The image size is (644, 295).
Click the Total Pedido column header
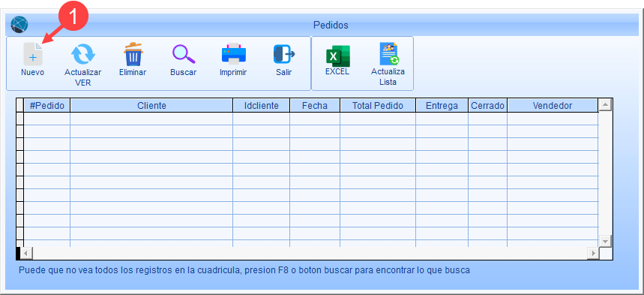378,106
